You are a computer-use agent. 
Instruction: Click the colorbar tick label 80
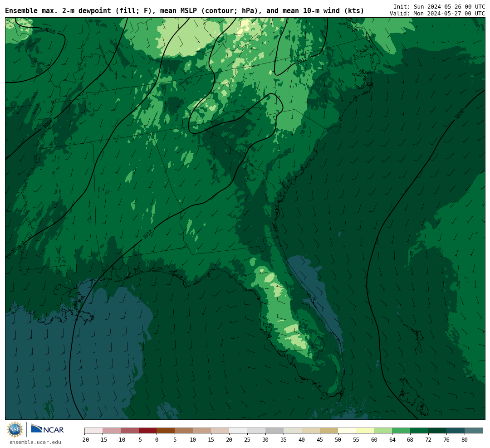[x=465, y=440]
